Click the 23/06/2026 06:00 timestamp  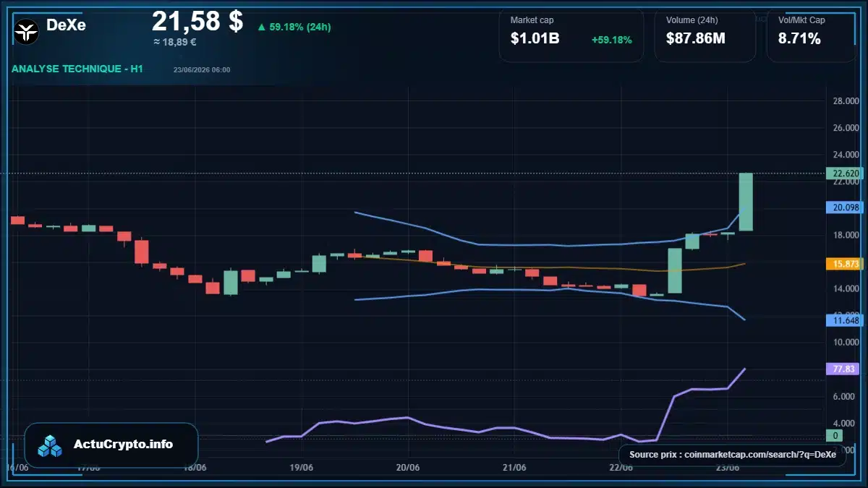[202, 70]
